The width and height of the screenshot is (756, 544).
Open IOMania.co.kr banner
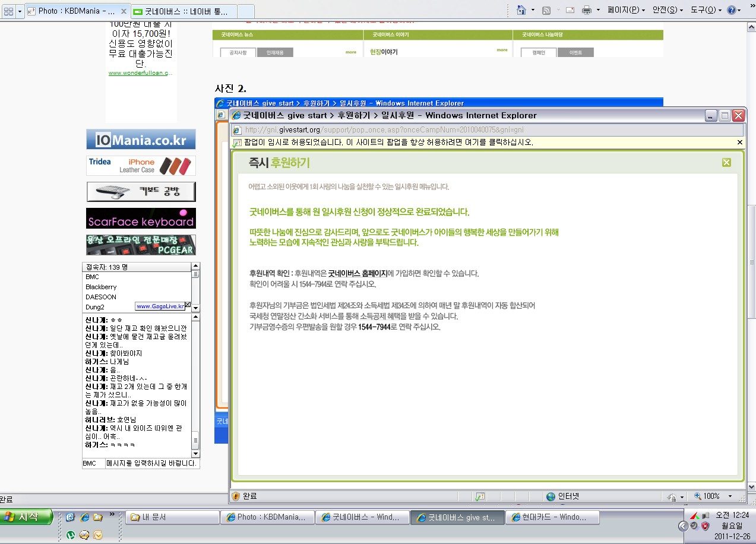[x=141, y=140]
